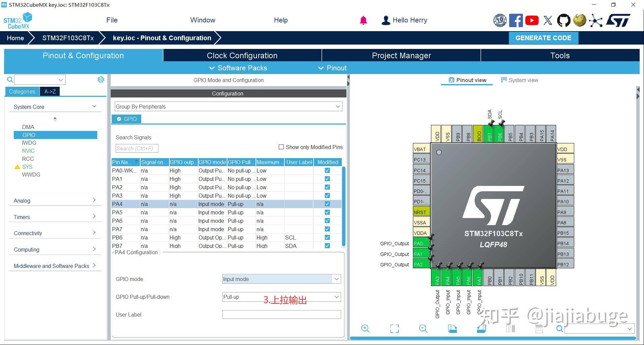The height and width of the screenshot is (345, 644).
Task: Switch to the Tools tab
Action: [560, 55]
